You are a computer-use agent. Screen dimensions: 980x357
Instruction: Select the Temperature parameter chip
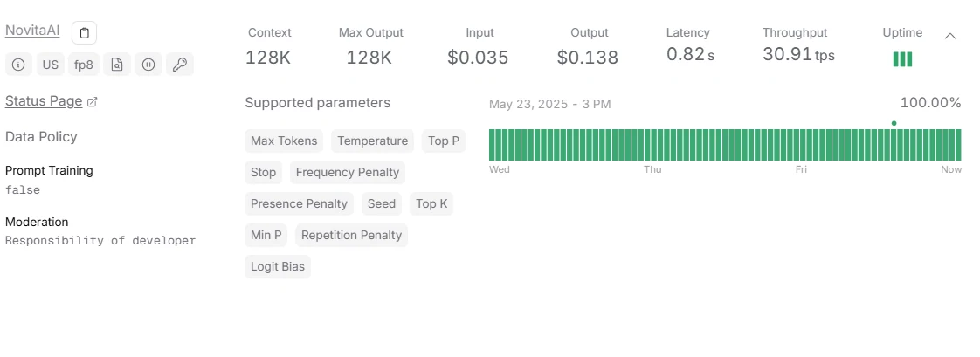click(x=372, y=141)
